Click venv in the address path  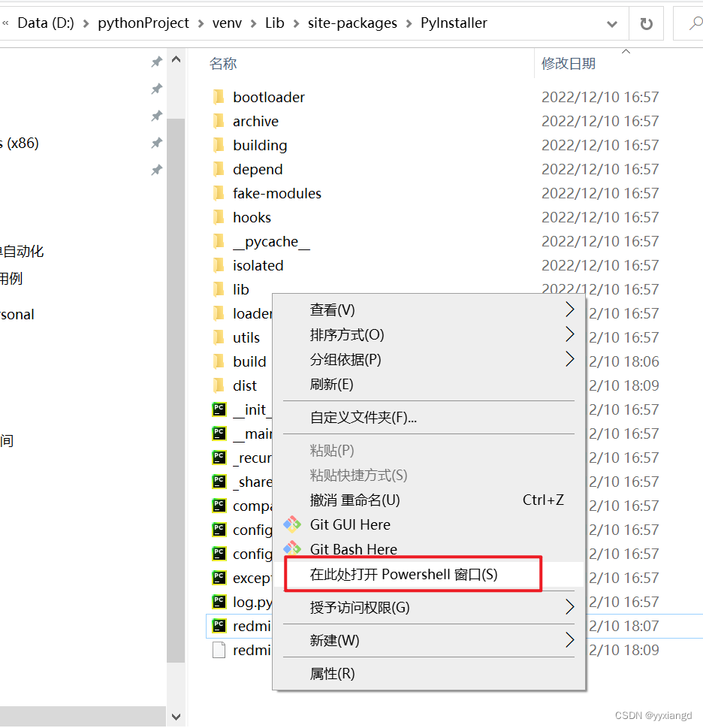(227, 23)
